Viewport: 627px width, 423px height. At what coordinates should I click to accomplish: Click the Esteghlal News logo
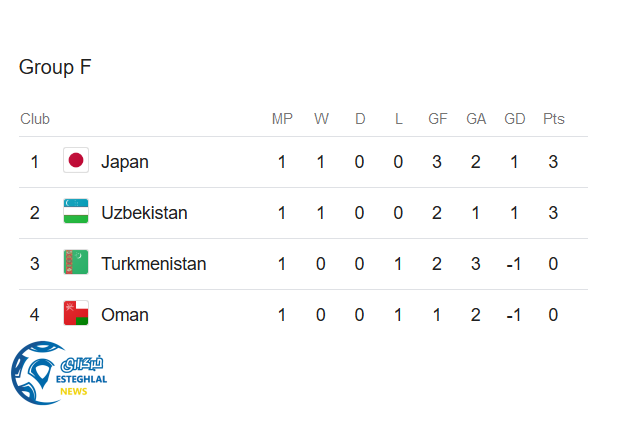point(58,373)
